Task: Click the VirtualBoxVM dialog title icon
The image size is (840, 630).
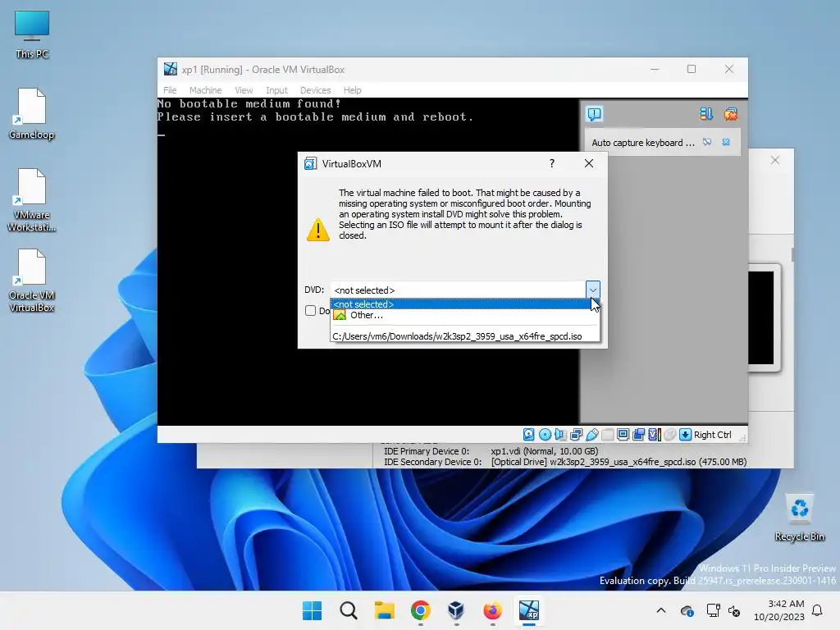Action: coord(310,163)
